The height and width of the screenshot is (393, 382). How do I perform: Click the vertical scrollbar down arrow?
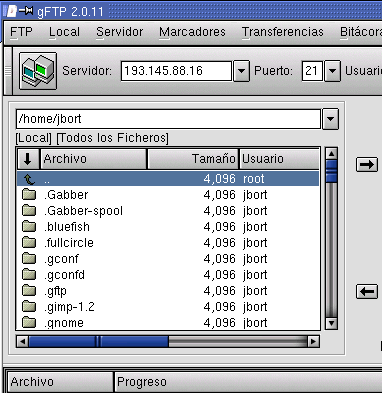[331, 323]
